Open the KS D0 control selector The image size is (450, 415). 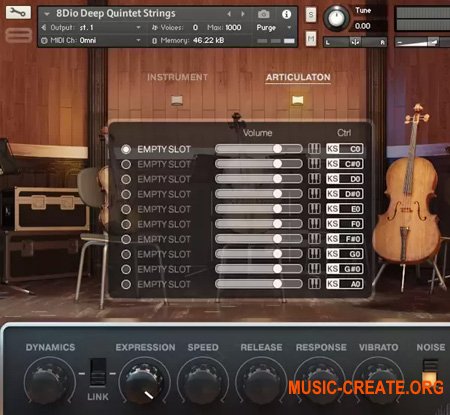coord(345,179)
